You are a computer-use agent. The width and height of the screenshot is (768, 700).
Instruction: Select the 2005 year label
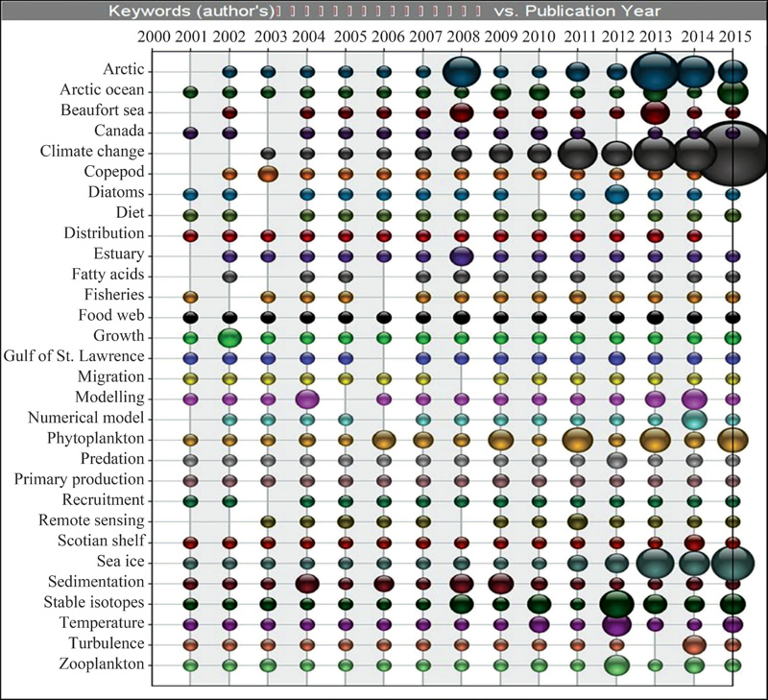click(349, 36)
